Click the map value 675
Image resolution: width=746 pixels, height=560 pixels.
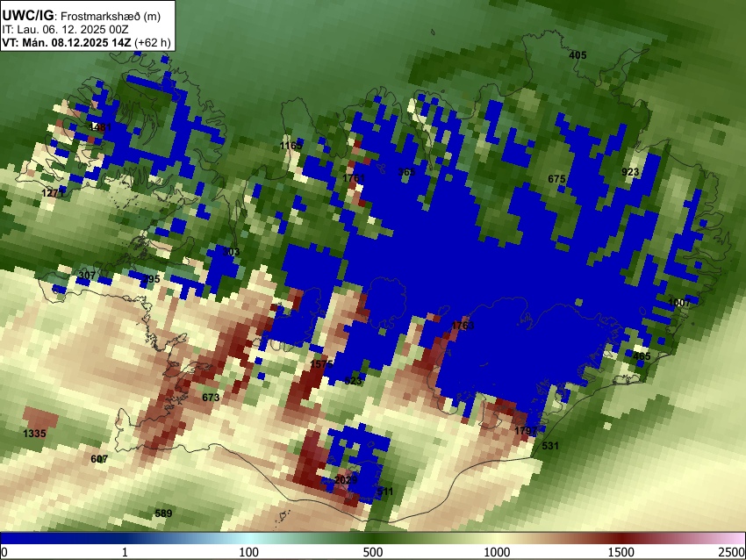point(556,179)
